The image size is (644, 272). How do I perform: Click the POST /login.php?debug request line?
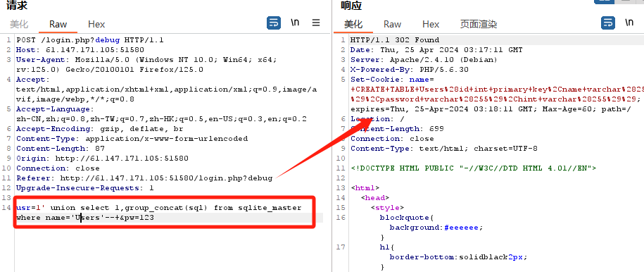(90, 40)
